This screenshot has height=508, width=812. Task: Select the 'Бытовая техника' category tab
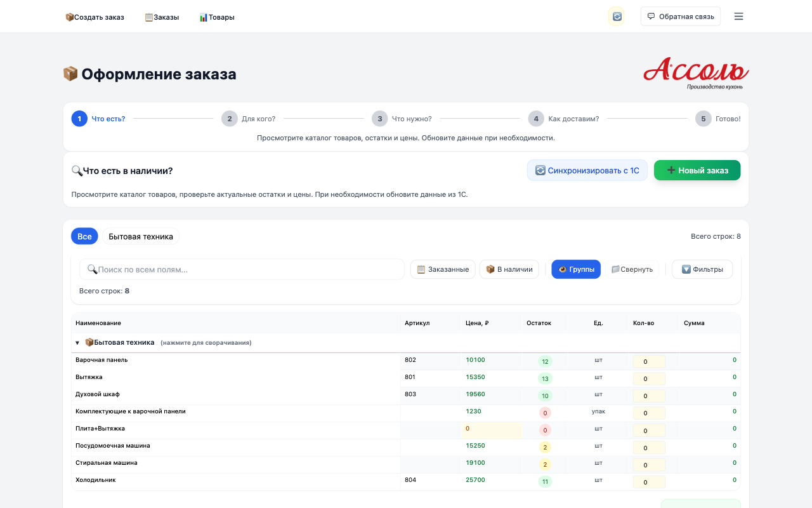pos(141,236)
